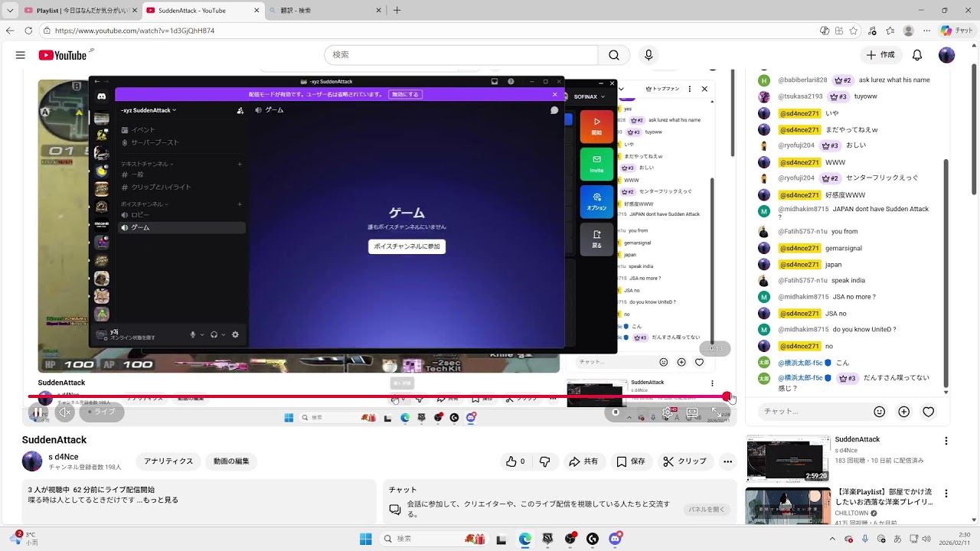Click パネルを開く chat panel button
Screen dimensions: 980x551
coord(706,509)
